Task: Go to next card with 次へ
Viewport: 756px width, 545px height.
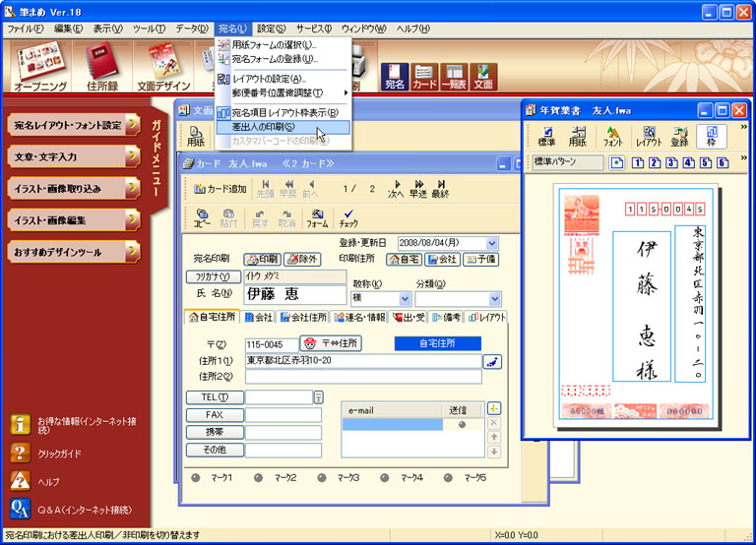Action: coord(396,188)
